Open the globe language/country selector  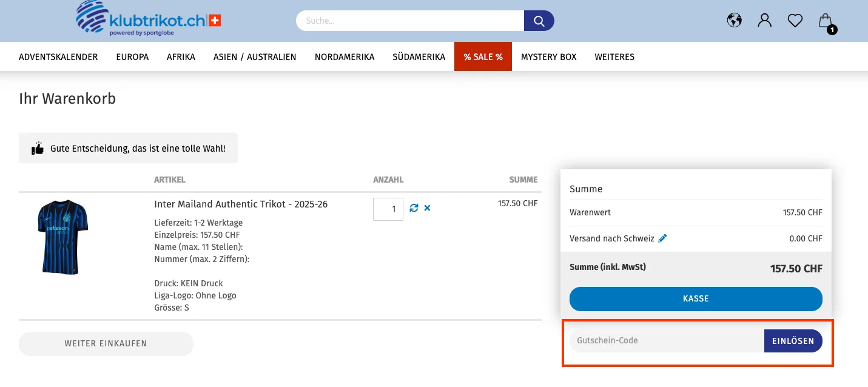(x=735, y=21)
